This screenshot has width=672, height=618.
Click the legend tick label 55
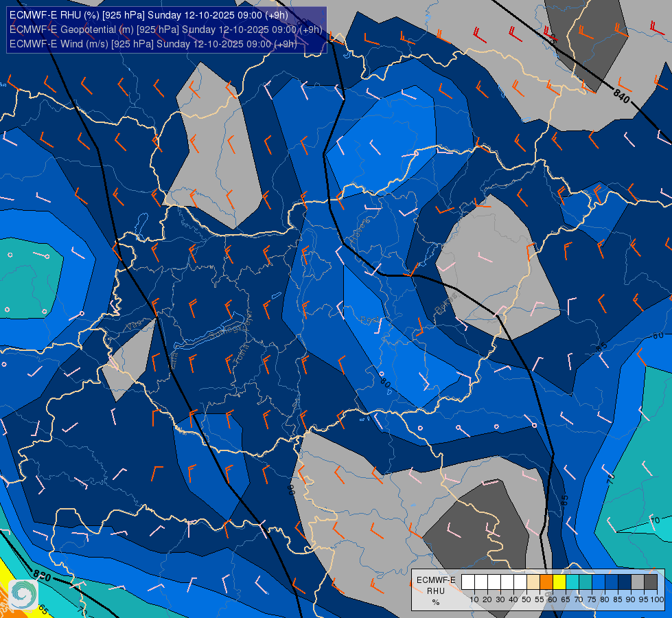coord(540,599)
